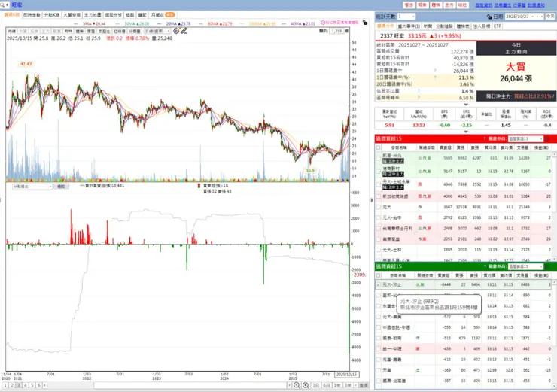Check the 新加坡商瑞銀 row checkbox
The image size is (557, 392).
click(379, 196)
